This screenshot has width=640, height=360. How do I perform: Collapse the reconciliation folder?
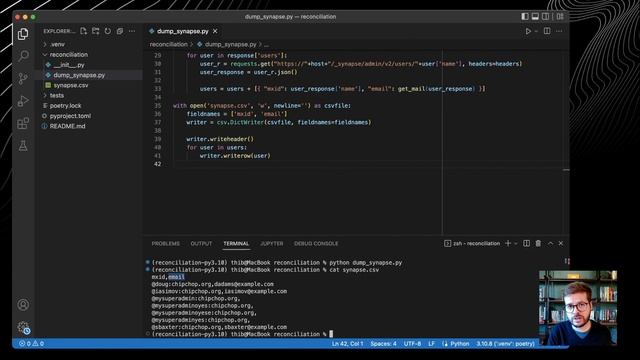tap(69, 54)
